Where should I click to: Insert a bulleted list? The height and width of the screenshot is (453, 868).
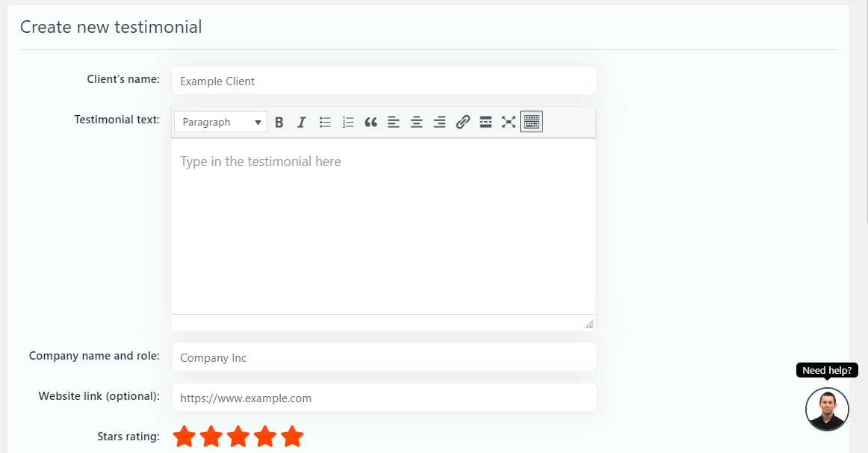pos(324,121)
